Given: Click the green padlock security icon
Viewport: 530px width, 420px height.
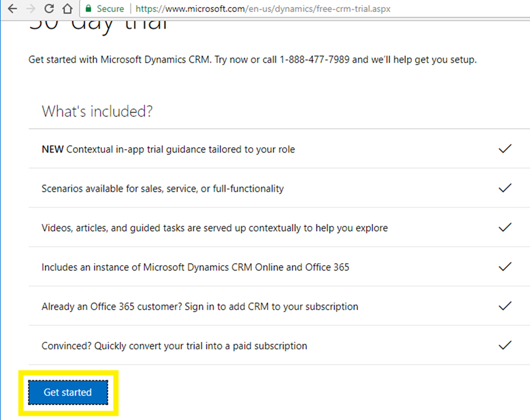Looking at the screenshot, I should pyautogui.click(x=88, y=9).
